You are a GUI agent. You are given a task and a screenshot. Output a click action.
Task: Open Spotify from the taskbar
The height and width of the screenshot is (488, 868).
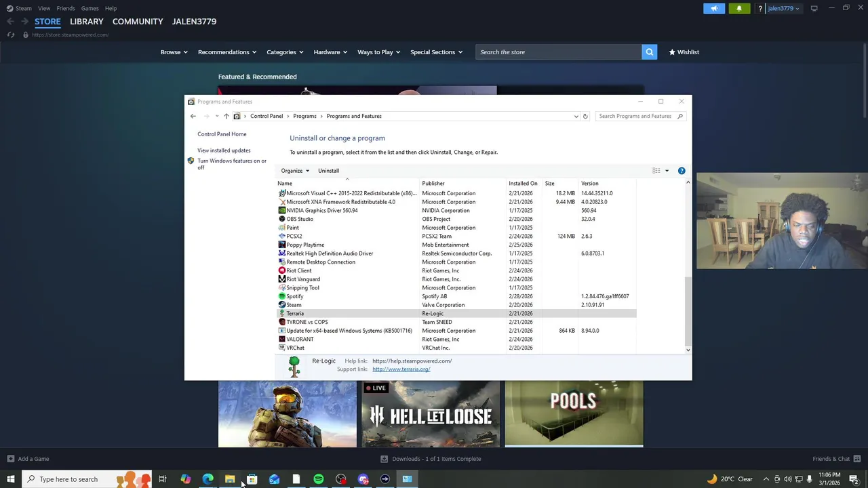point(318,479)
